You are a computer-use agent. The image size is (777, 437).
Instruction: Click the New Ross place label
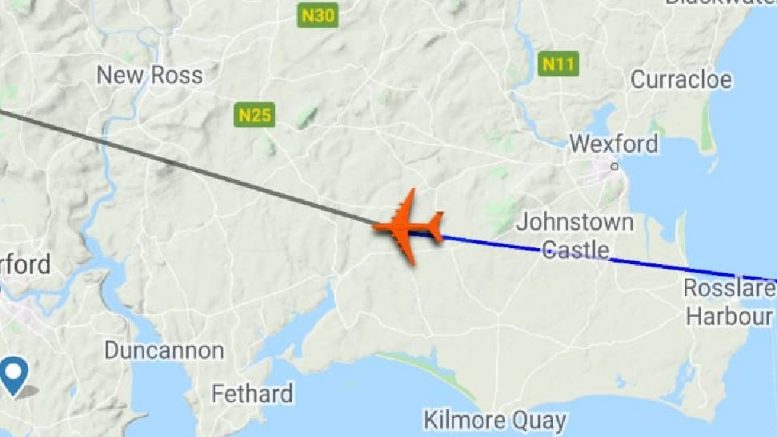(150, 75)
